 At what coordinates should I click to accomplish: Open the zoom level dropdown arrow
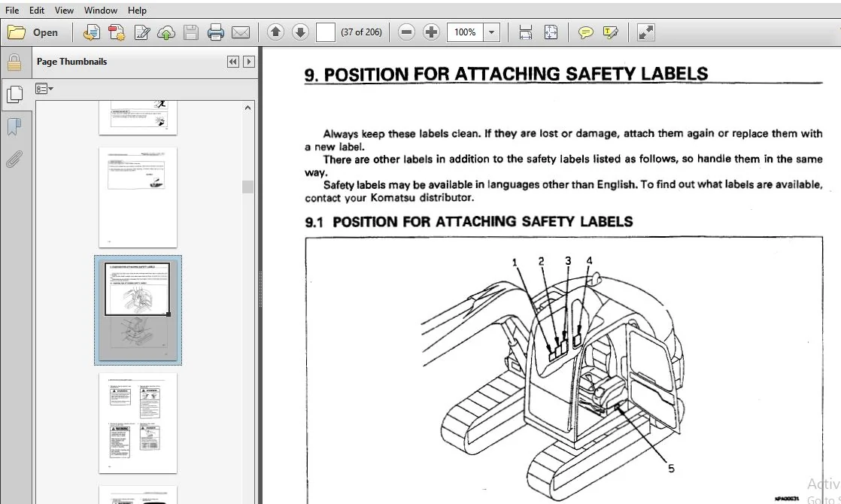(491, 32)
